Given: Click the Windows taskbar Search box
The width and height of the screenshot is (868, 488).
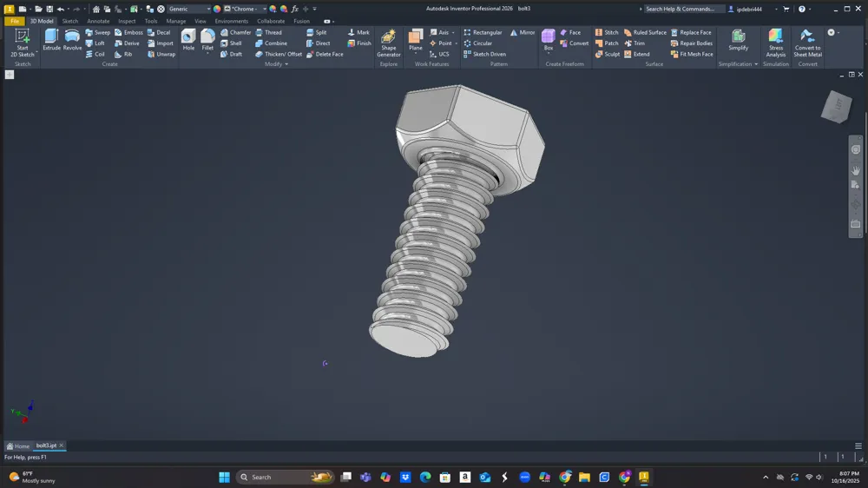Looking at the screenshot, I should (x=285, y=477).
